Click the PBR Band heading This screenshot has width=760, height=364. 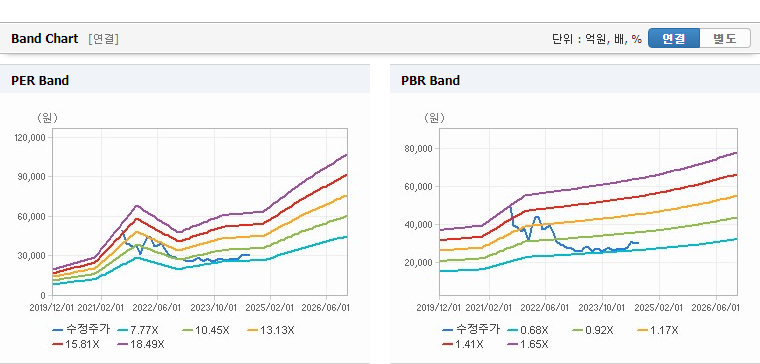coord(430,80)
